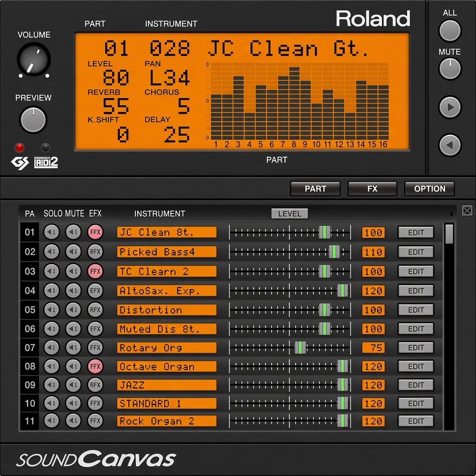476x476 pixels.
Task: Click EDIT button for part 04
Action: [x=416, y=291]
